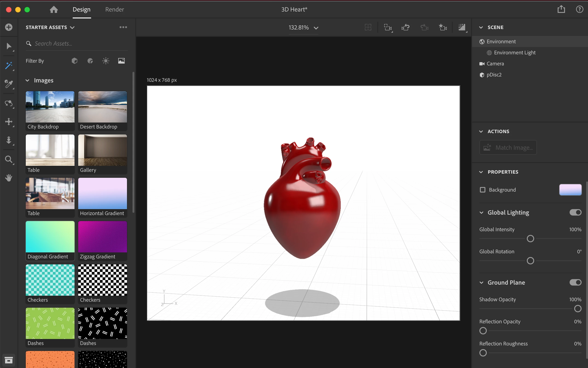The width and height of the screenshot is (588, 368).
Task: Enable the Background checkbox
Action: pyautogui.click(x=482, y=190)
